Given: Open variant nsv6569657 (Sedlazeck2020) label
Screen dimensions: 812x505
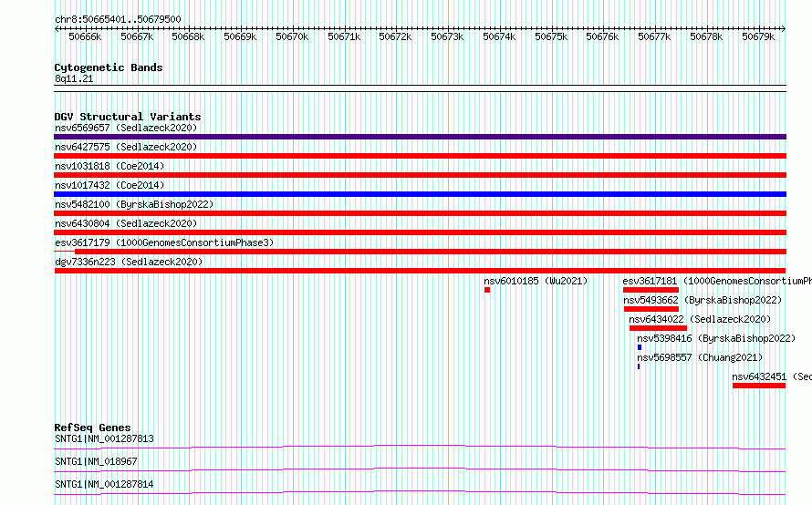Looking at the screenshot, I should [126, 128].
